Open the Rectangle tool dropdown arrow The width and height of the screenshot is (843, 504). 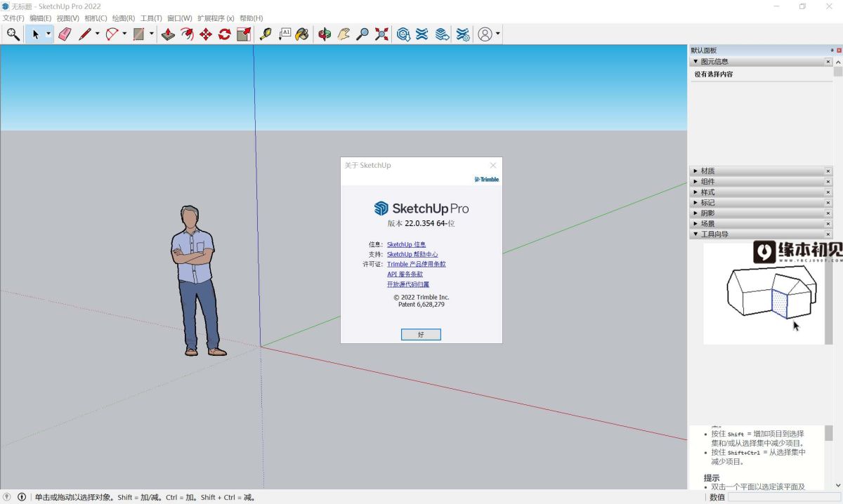[x=151, y=34]
